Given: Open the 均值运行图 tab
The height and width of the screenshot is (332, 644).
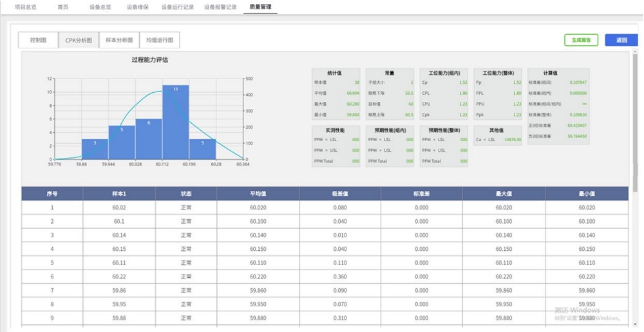Looking at the screenshot, I should (160, 40).
